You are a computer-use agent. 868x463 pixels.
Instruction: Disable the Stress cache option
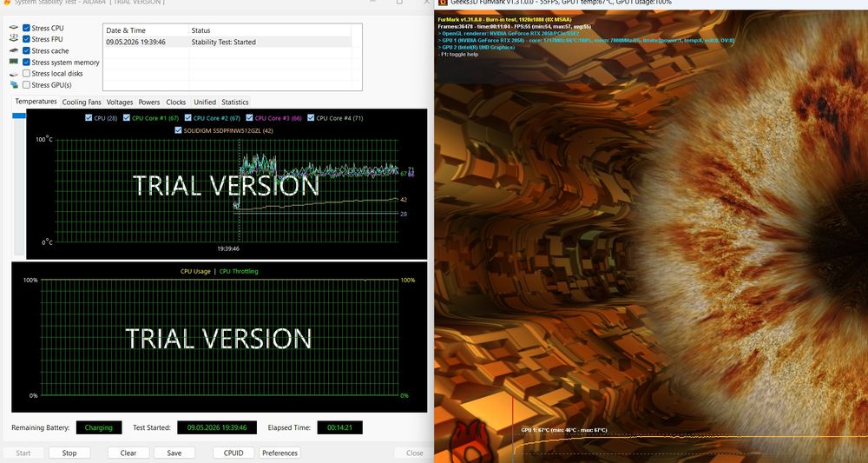point(26,50)
